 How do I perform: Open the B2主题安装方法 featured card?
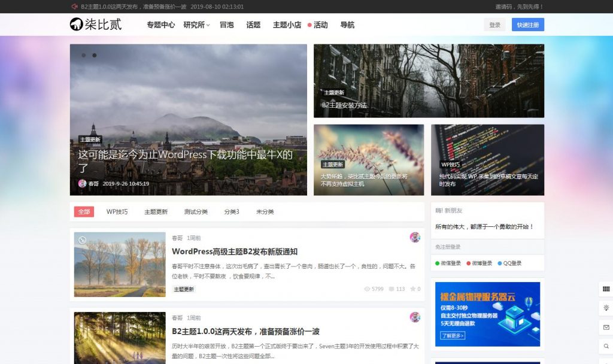tap(429, 81)
